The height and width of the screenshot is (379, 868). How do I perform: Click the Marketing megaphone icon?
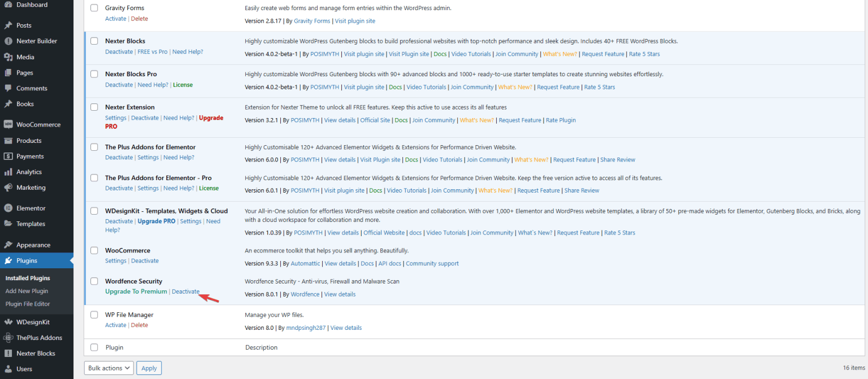[8, 188]
